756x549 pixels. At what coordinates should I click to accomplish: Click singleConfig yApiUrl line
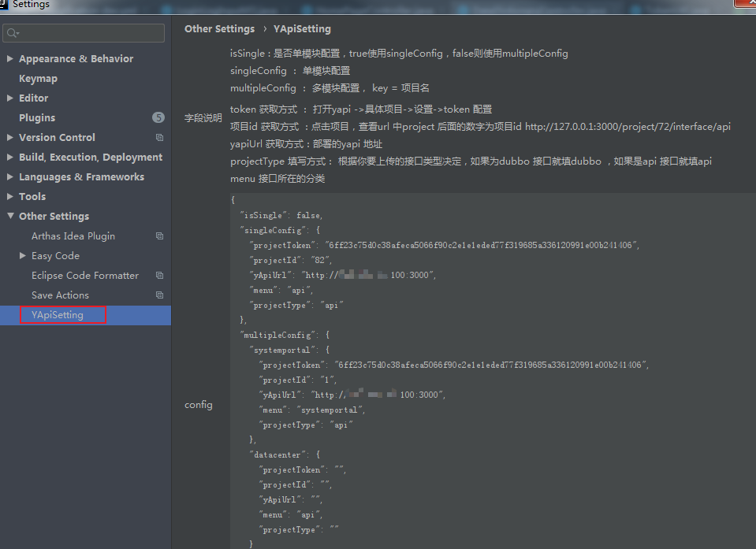[x=342, y=275]
